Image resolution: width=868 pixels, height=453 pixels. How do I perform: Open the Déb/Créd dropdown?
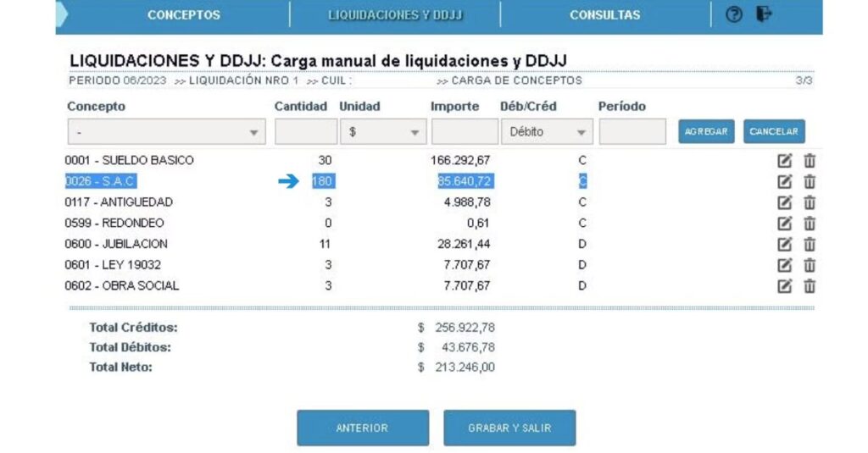tap(547, 132)
